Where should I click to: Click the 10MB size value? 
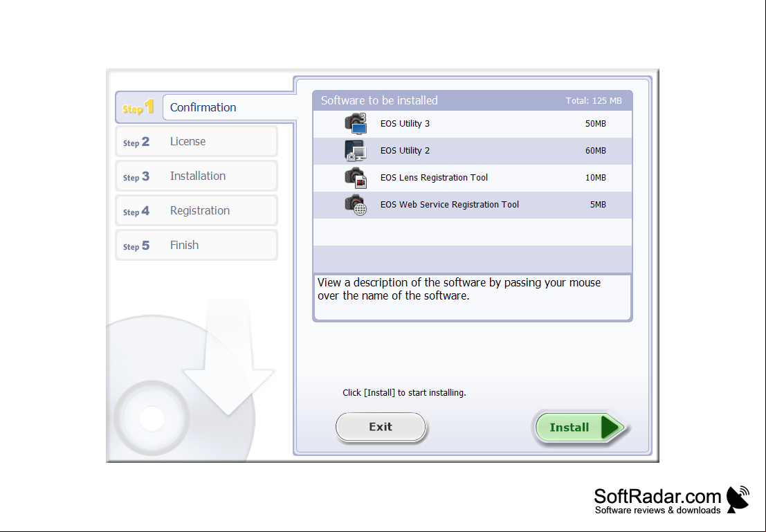pyautogui.click(x=596, y=178)
